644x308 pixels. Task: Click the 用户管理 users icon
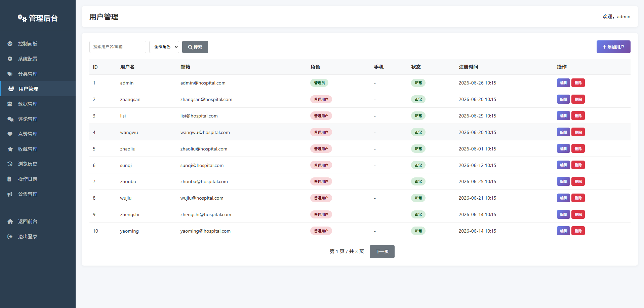point(11,89)
